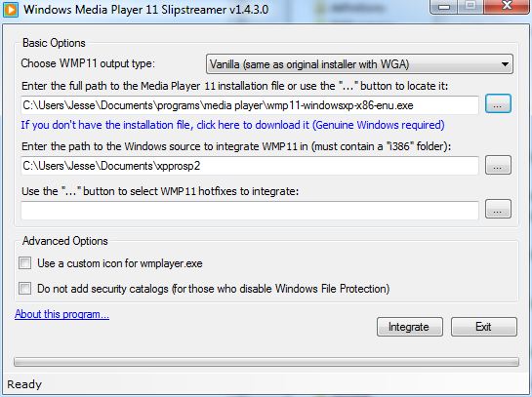The width and height of the screenshot is (532, 397).
Task: Browse to select WMP11 hotfixes
Action: [x=498, y=209]
